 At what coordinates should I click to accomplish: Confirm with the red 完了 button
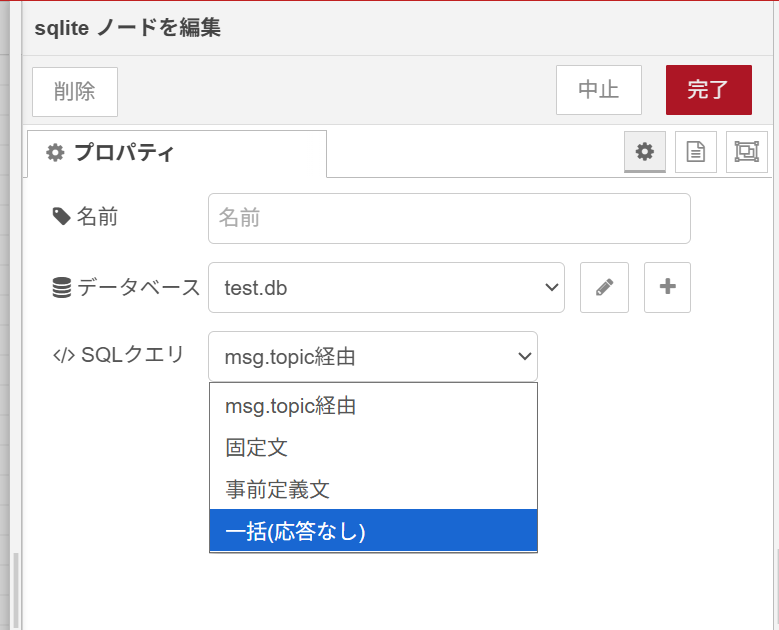click(x=708, y=90)
